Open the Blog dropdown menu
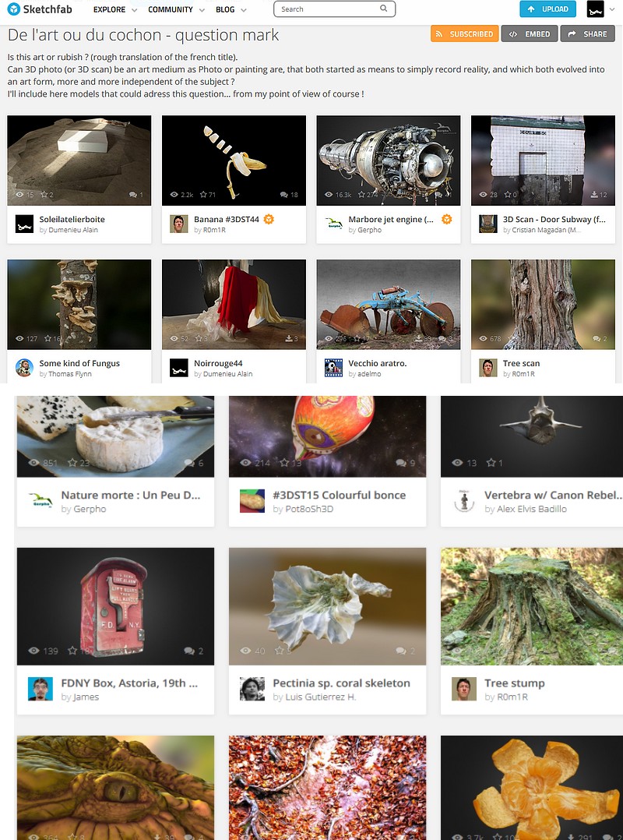Image resolution: width=623 pixels, height=840 pixels. pos(231,9)
